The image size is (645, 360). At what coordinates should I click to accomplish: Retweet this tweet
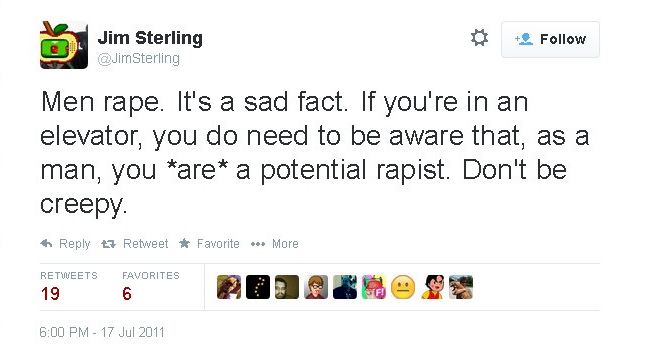pyautogui.click(x=135, y=244)
